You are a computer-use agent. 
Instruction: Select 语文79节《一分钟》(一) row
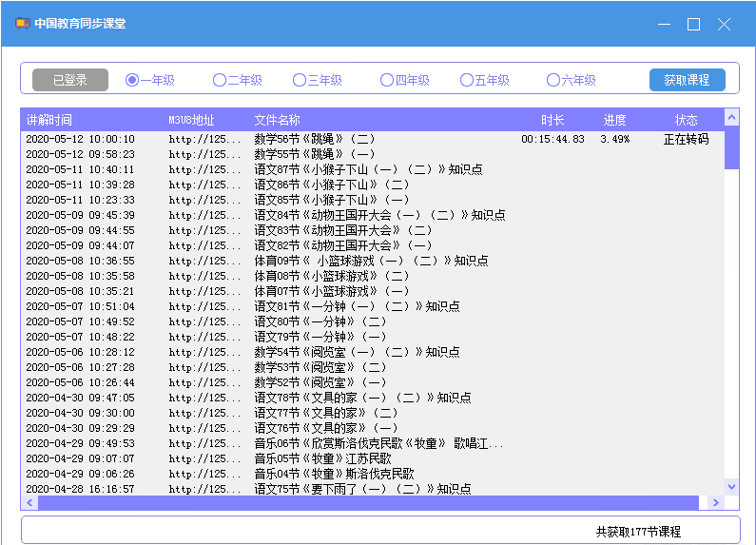pyautogui.click(x=372, y=337)
